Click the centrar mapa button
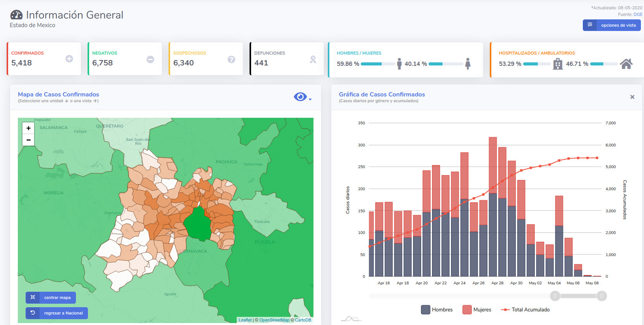The height and width of the screenshot is (325, 644). [51, 297]
